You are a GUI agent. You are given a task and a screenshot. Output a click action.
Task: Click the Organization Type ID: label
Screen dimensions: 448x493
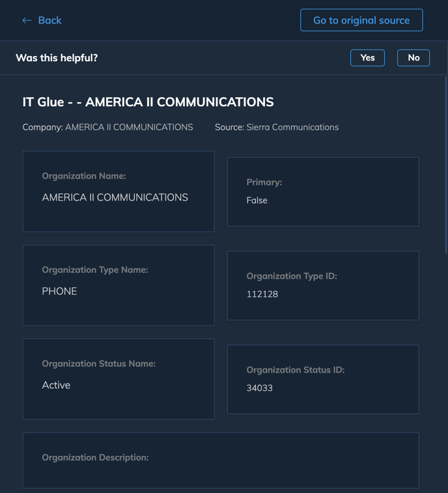point(292,276)
